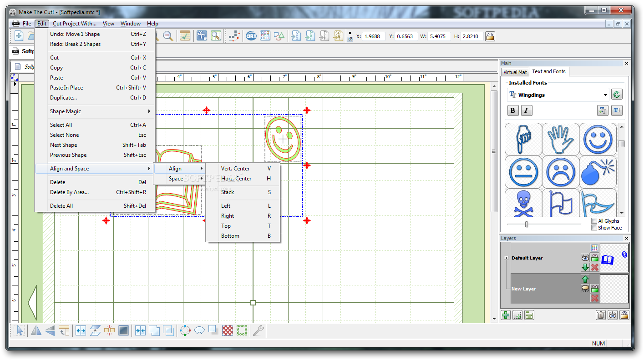The height and width of the screenshot is (360, 644).
Task: Click the layers panel master lock icon
Action: pyautogui.click(x=624, y=315)
